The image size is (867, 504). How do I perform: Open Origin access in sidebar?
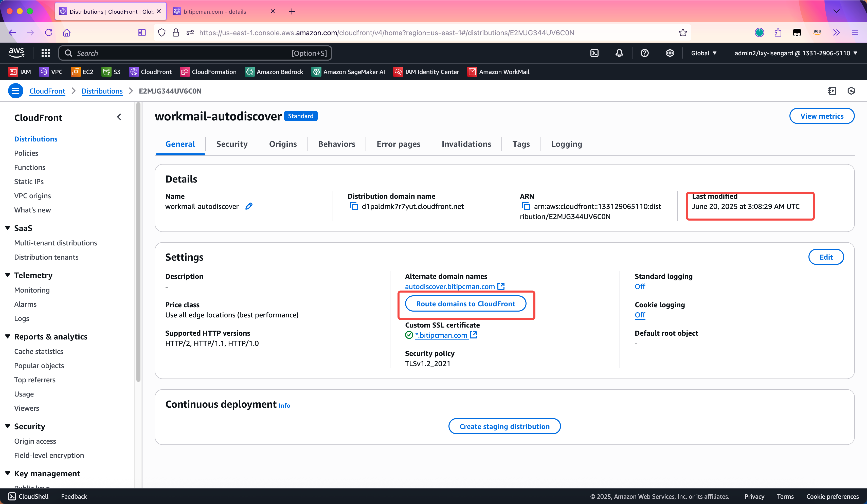pyautogui.click(x=35, y=441)
